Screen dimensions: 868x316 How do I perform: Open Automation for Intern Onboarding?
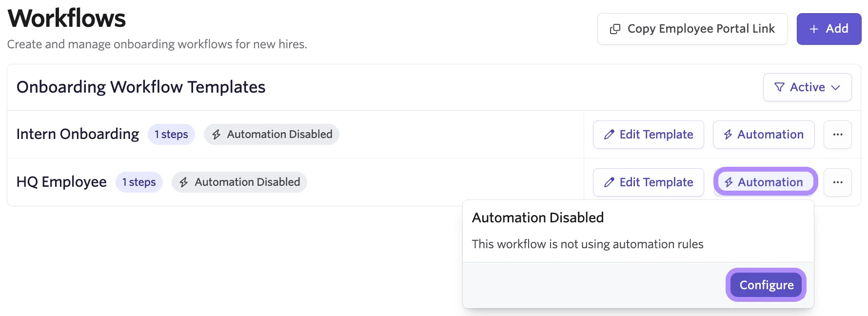(764, 135)
